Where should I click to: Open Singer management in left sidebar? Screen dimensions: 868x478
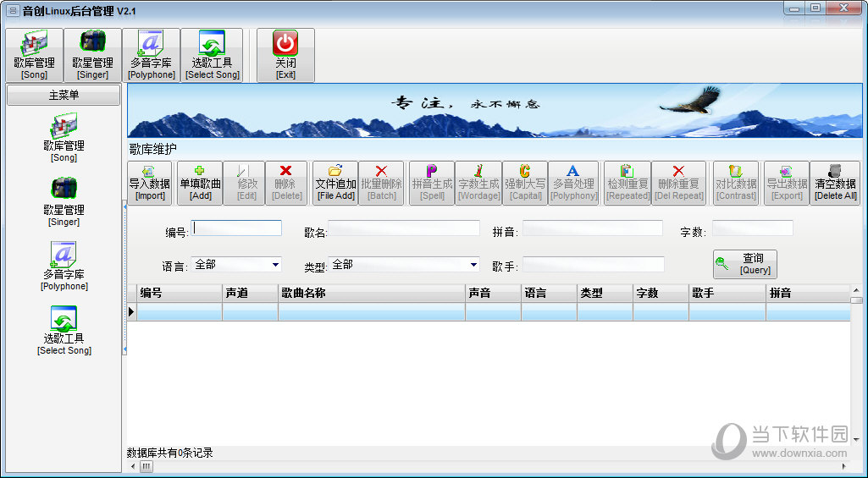click(64, 202)
